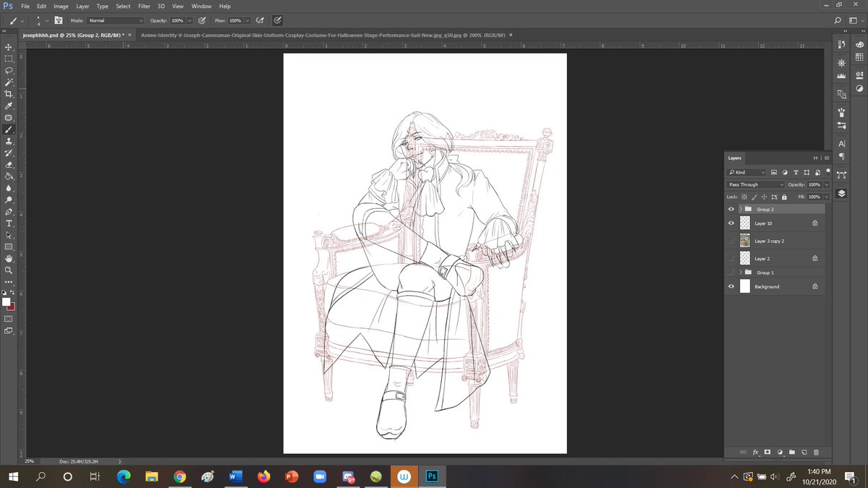868x488 pixels.
Task: Select the Path Selection tool
Action: 9,235
